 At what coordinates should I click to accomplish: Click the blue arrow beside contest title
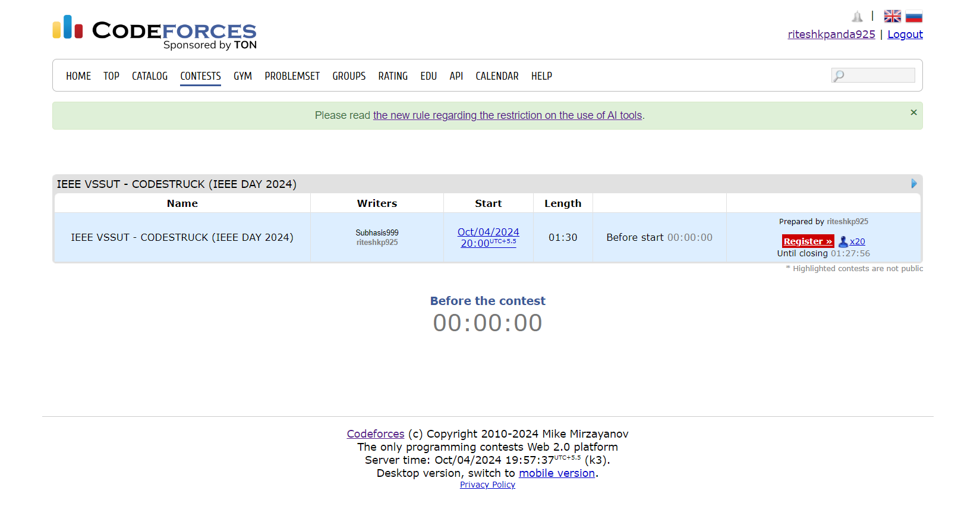(914, 184)
